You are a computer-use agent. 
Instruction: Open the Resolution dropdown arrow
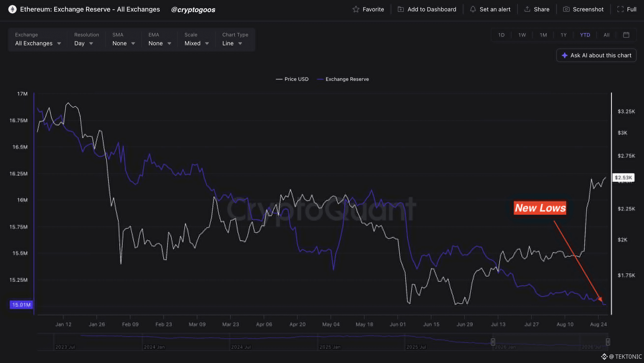tap(91, 44)
